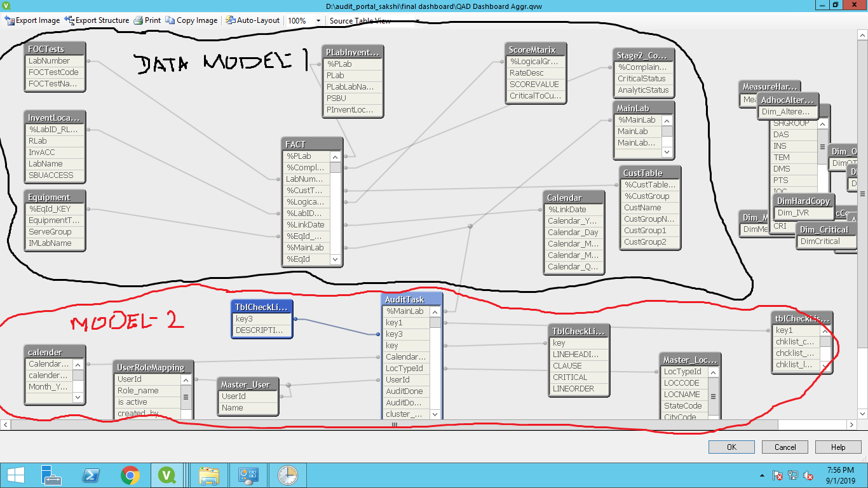Open PowerShell from the taskbar

click(x=91, y=475)
